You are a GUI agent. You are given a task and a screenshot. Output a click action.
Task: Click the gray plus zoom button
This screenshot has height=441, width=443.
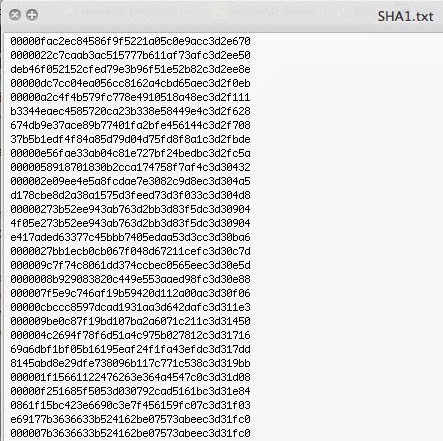[32, 15]
